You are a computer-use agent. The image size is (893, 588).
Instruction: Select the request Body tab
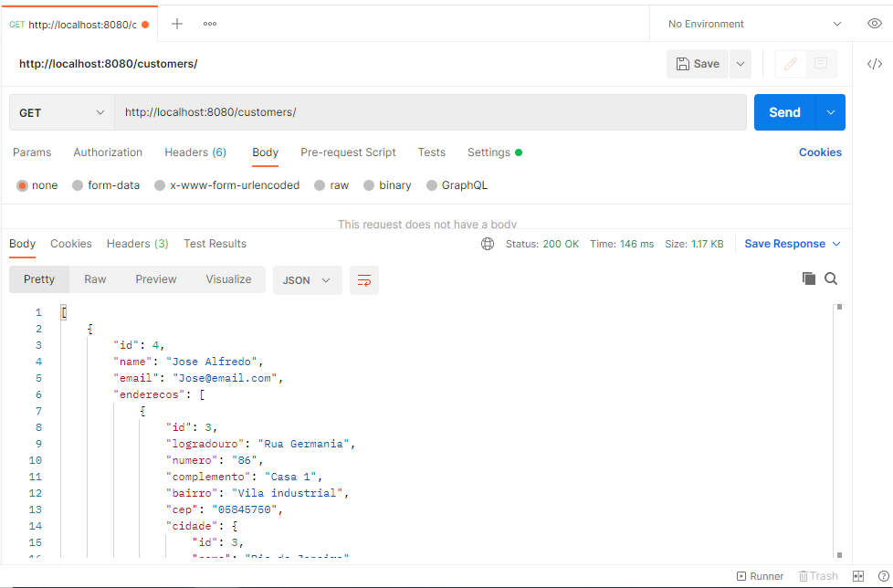tap(266, 152)
